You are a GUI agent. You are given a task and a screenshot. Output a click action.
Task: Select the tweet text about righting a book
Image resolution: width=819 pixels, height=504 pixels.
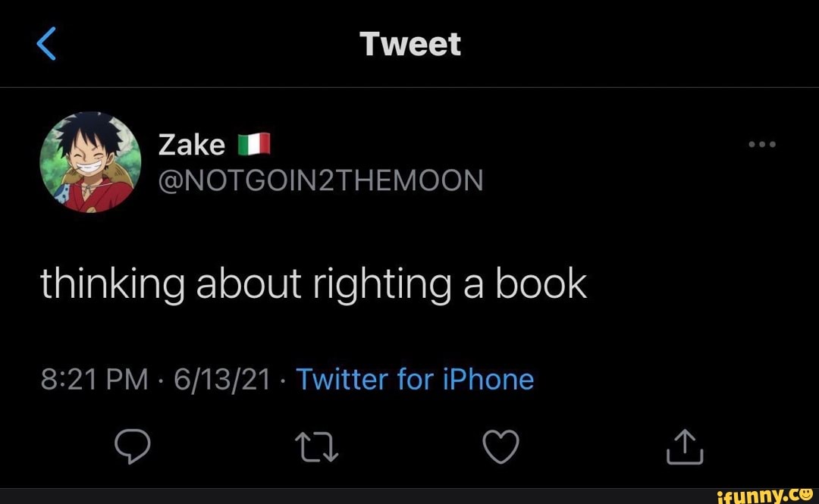pyautogui.click(x=312, y=283)
